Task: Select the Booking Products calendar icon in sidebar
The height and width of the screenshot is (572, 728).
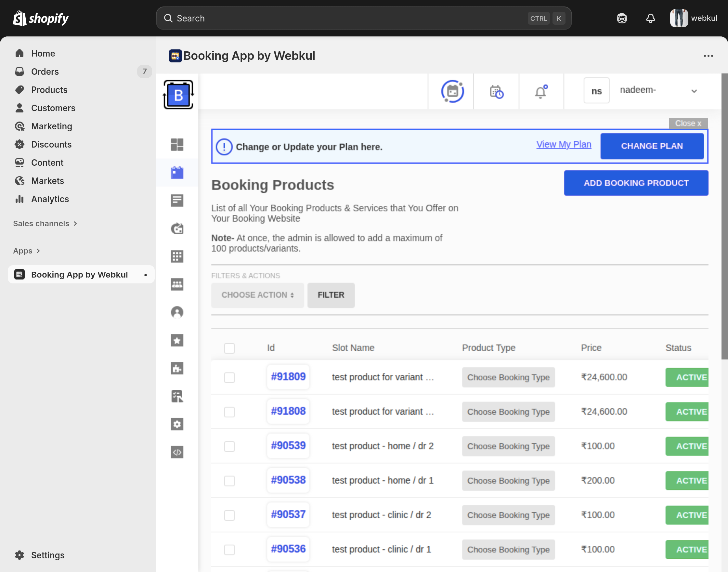Action: [x=177, y=173]
